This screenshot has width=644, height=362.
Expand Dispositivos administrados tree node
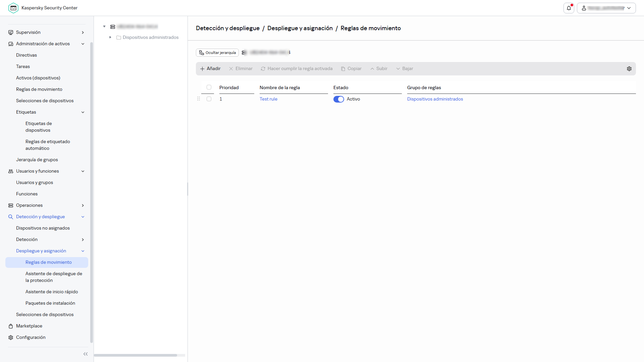click(110, 38)
